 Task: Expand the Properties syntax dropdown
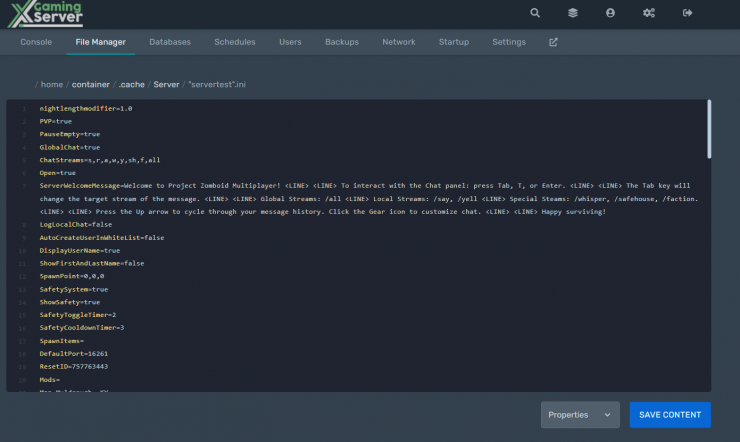coord(580,415)
